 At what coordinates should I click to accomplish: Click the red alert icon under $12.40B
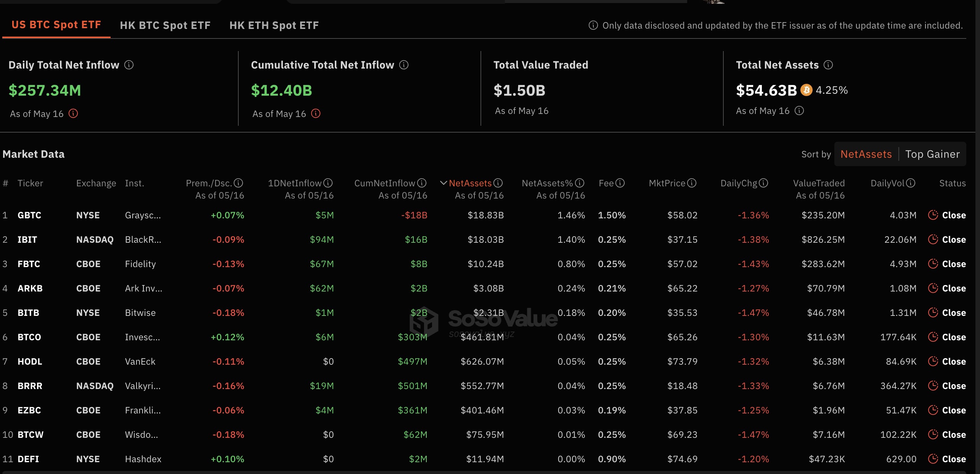pyautogui.click(x=316, y=114)
